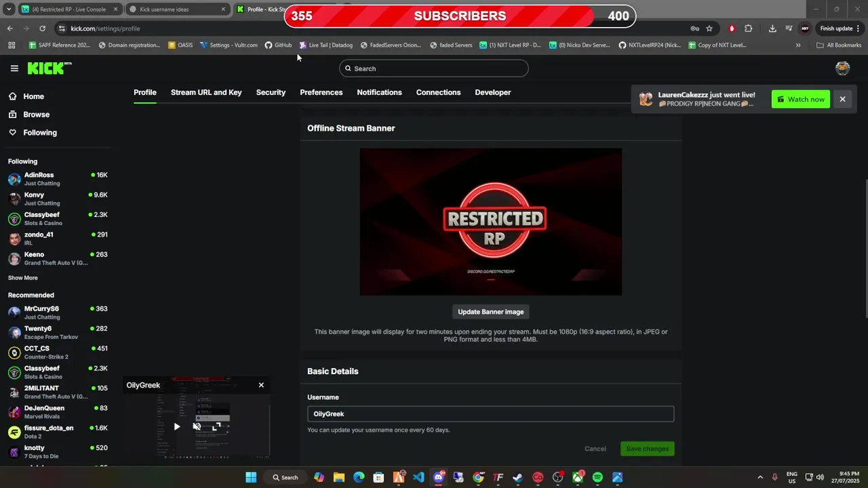Go to Kick home via the logo

click(x=49, y=68)
